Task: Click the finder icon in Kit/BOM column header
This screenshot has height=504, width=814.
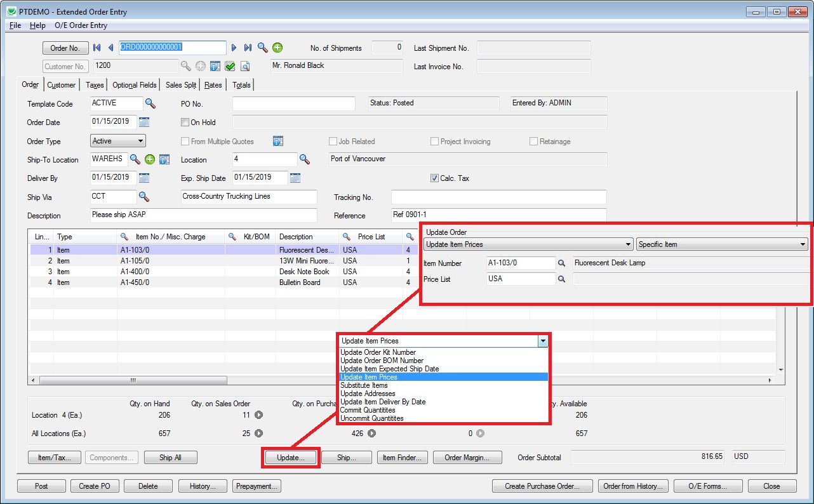Action: pos(232,237)
